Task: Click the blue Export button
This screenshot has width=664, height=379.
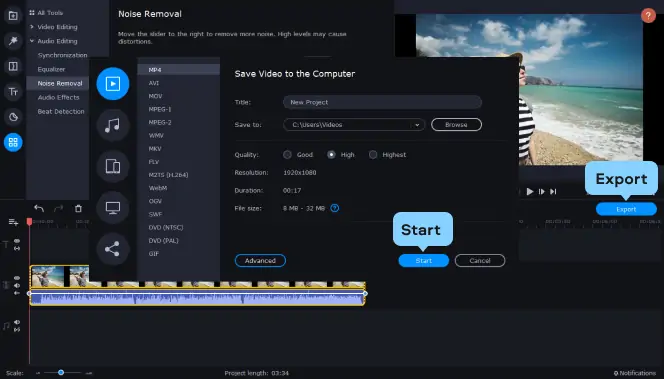Action: pyautogui.click(x=626, y=209)
